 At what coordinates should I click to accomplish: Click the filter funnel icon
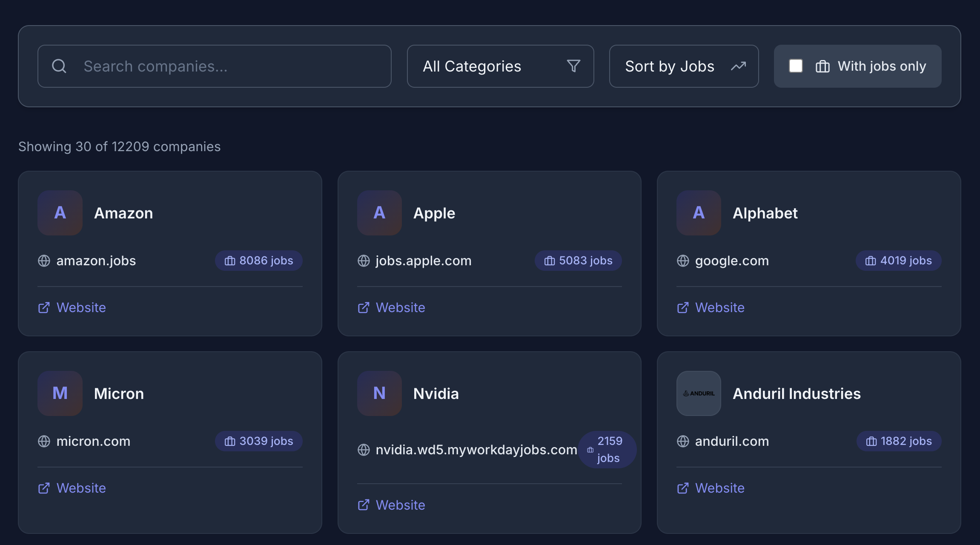[x=573, y=66]
